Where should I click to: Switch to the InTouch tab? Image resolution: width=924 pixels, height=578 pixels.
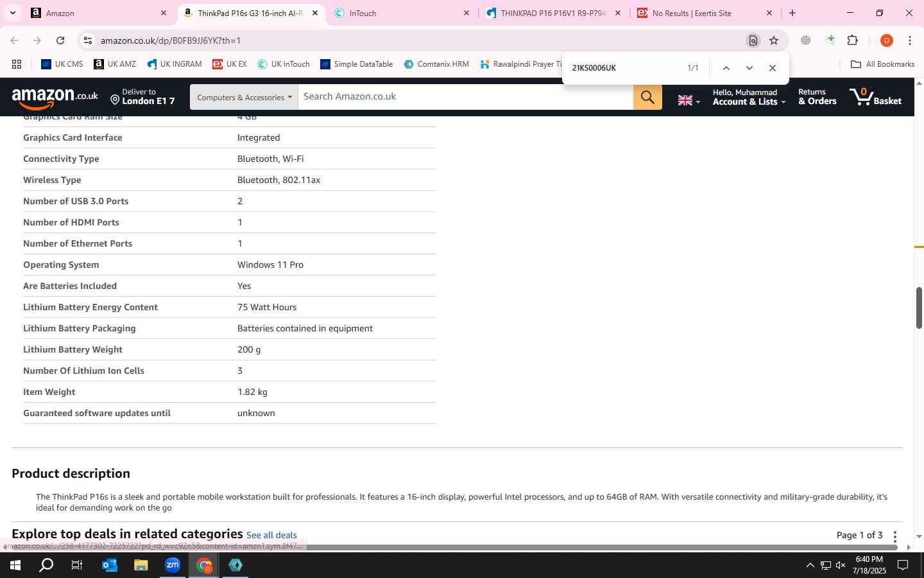(402, 13)
